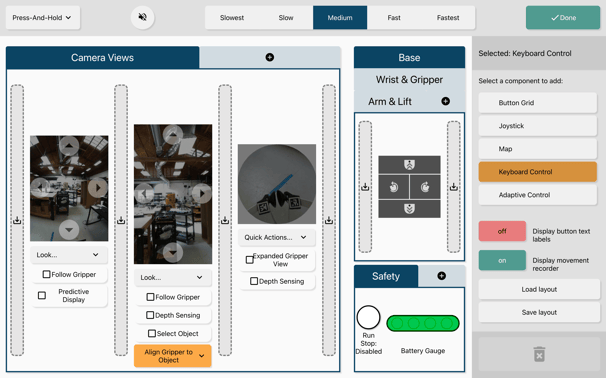Click base rotate left icon
Viewport: 606px width, 378px height.
[393, 187]
